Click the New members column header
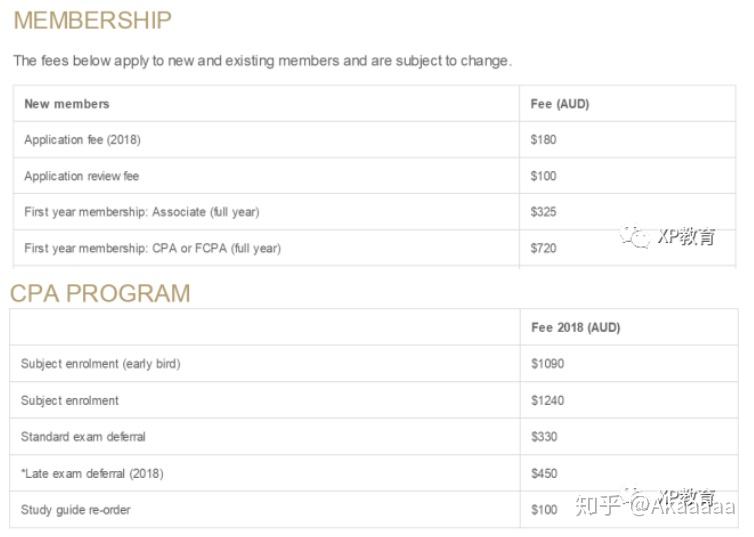Viewport: 754px width, 537px height. (x=66, y=104)
